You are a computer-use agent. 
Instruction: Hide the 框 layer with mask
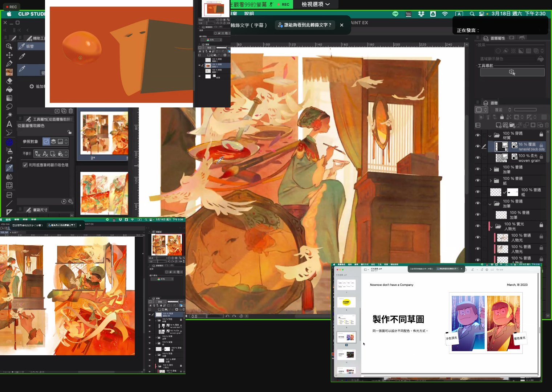(478, 192)
